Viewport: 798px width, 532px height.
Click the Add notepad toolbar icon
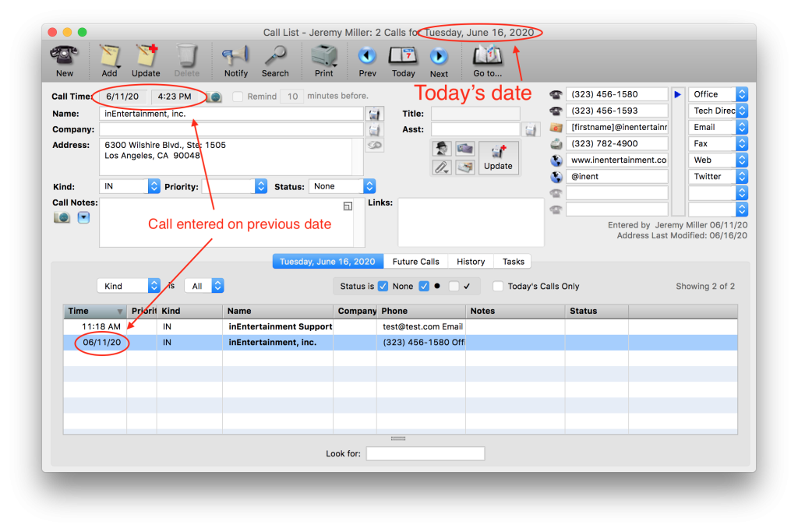(x=109, y=56)
